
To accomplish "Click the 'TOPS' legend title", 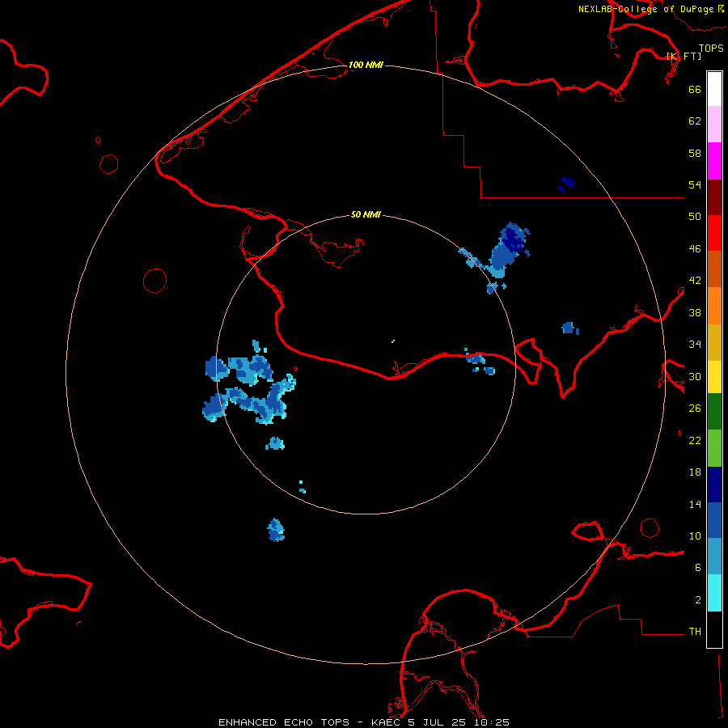I will [x=711, y=49].
